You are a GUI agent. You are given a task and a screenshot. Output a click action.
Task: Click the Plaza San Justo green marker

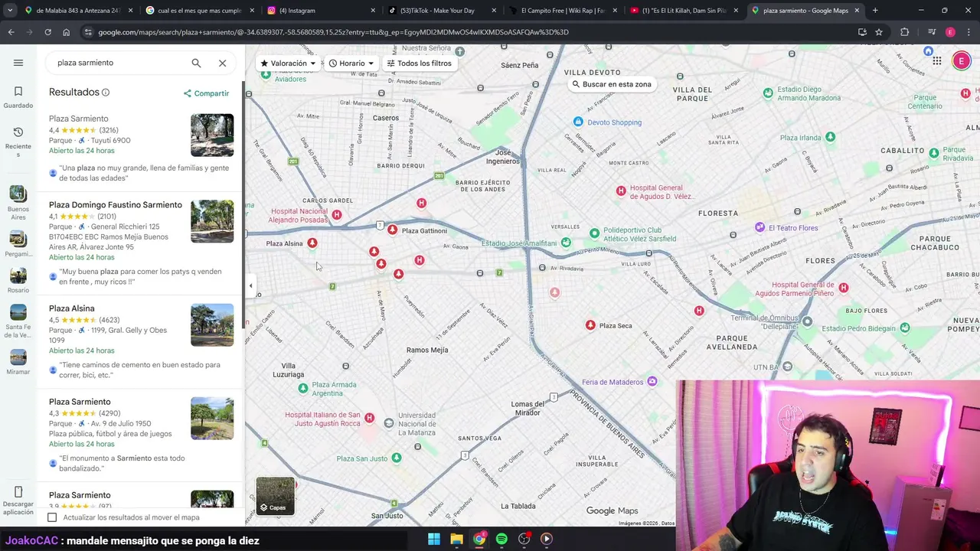396,458
